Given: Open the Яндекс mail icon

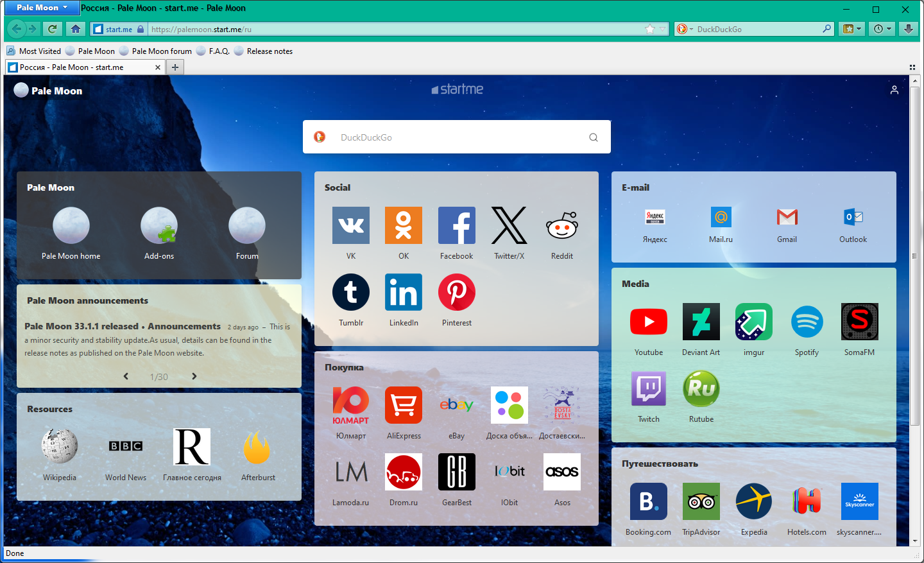Looking at the screenshot, I should tap(655, 217).
